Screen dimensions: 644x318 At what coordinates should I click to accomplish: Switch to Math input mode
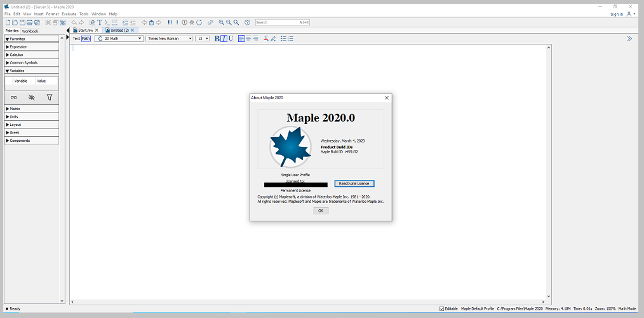pyautogui.click(x=86, y=38)
